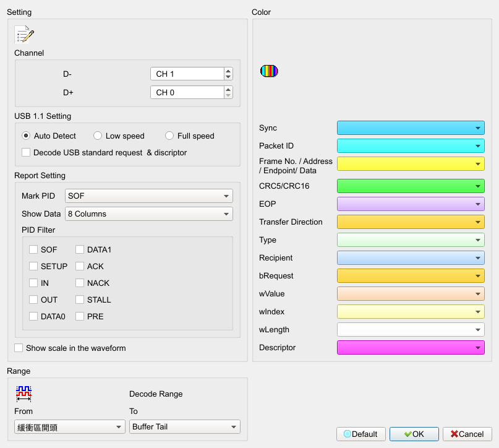Decrement the D+ channel stepper down
Viewport: 499px width, 448px height.
(x=228, y=95)
